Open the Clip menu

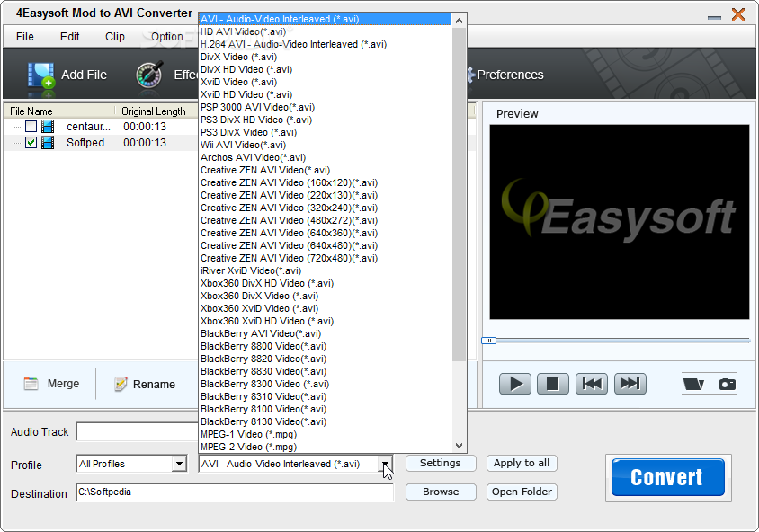tap(115, 37)
